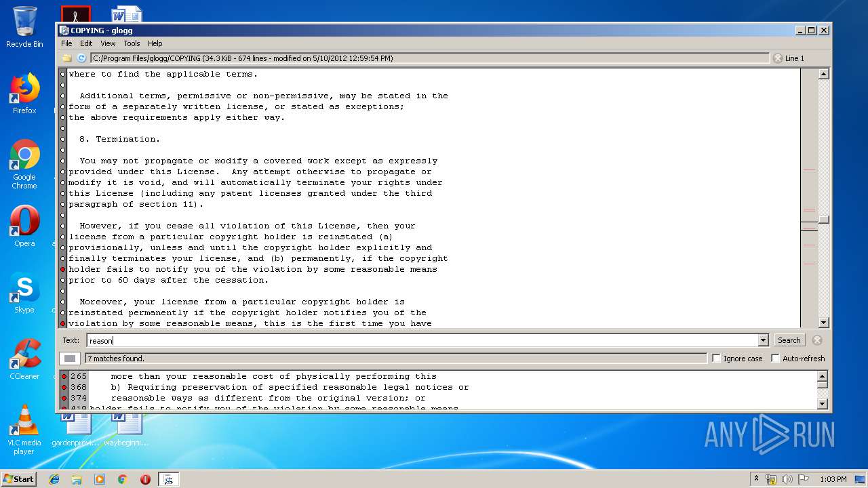
Task: Open Action Center flag icon
Action: click(x=804, y=479)
